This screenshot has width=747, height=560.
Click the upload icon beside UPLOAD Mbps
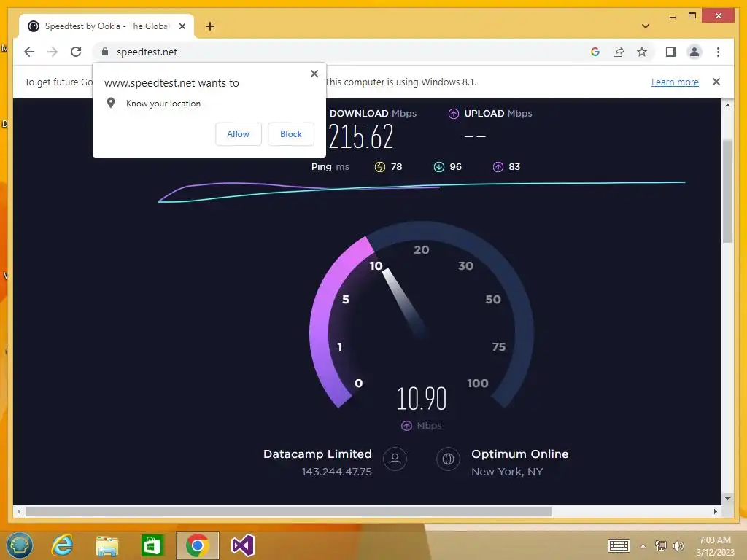click(x=454, y=113)
